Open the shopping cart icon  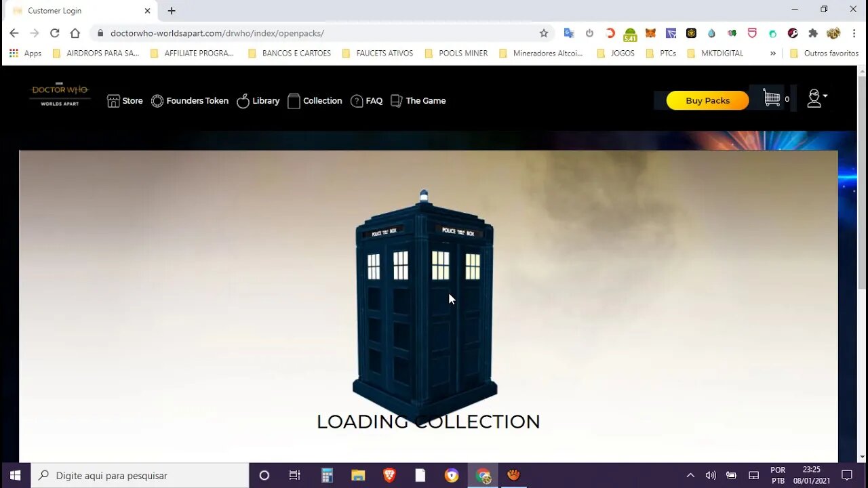(772, 98)
